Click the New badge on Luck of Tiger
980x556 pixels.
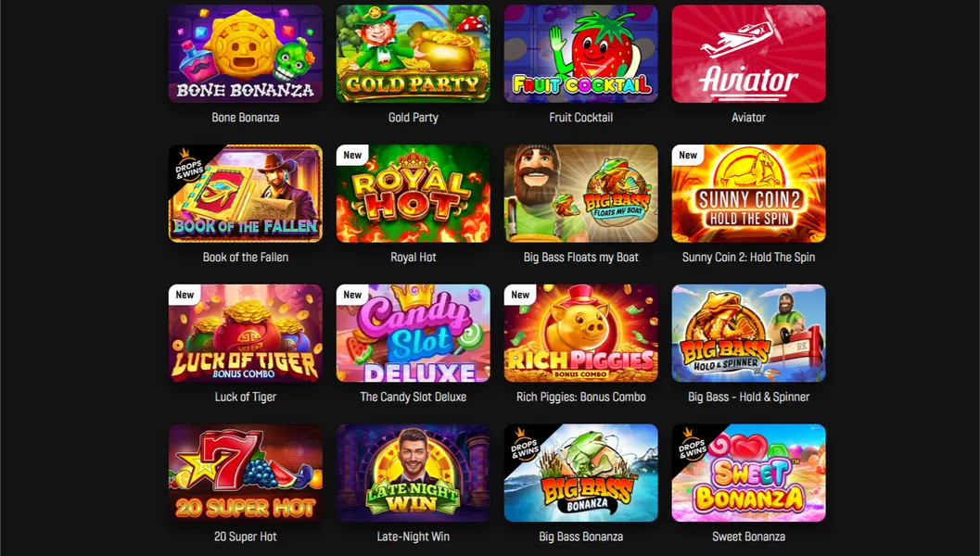[185, 295]
